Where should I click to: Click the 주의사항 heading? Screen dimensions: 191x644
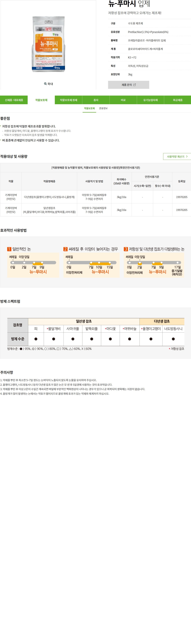6,373
